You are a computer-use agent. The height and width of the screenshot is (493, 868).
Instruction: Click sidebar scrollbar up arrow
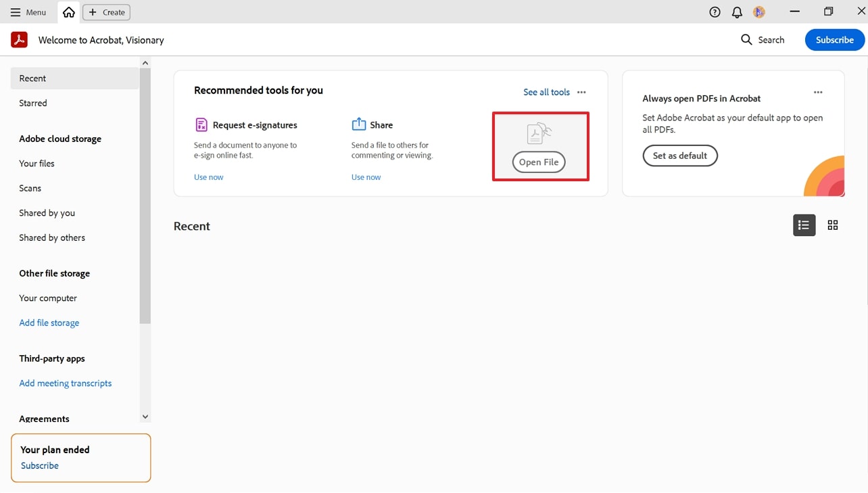[x=145, y=63]
